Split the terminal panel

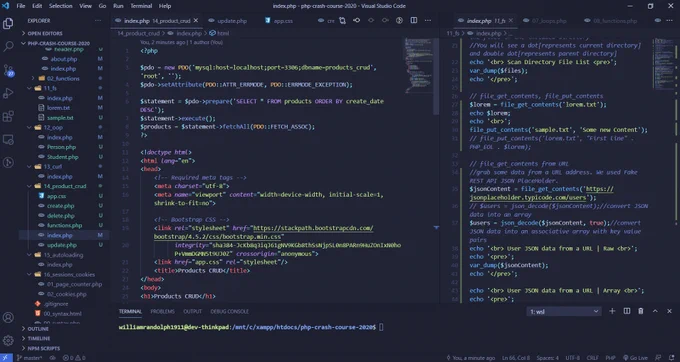(x=627, y=311)
